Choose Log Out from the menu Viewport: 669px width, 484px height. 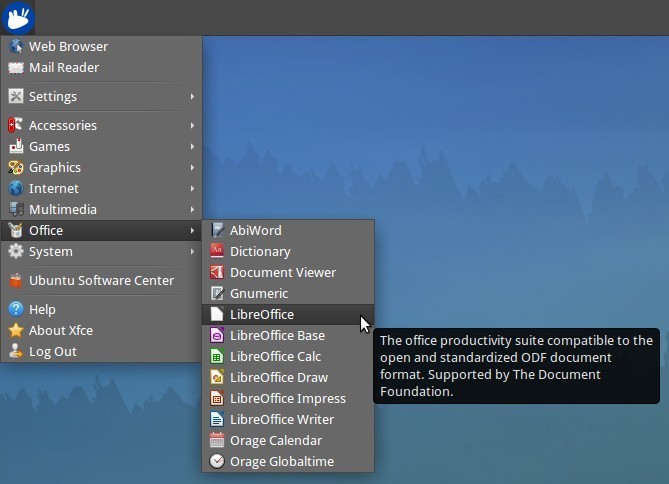pos(102,351)
